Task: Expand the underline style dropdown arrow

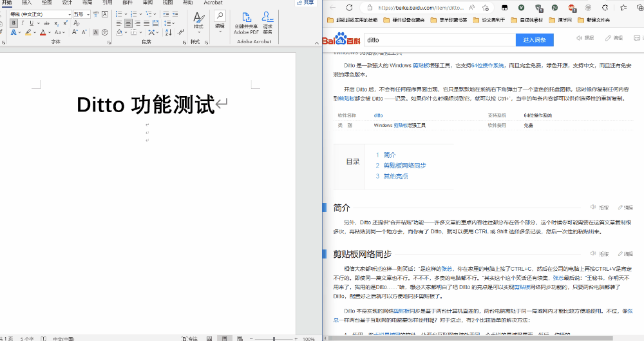Action: click(38, 23)
